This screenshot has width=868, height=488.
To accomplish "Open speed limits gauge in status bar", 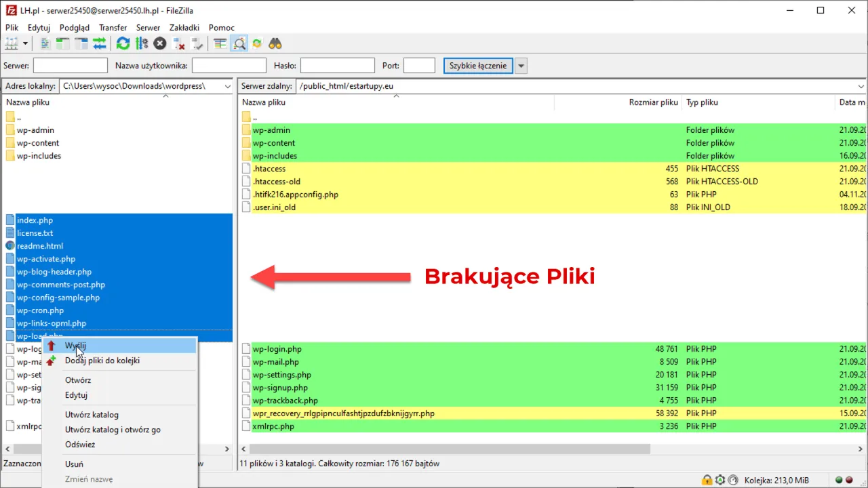I will [x=733, y=479].
